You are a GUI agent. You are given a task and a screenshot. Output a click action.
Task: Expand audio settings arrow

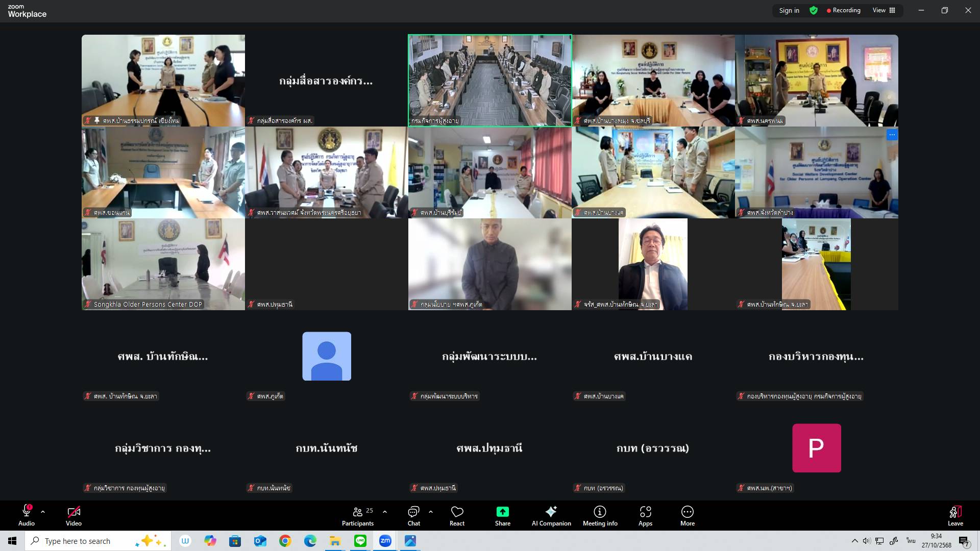coord(43,511)
